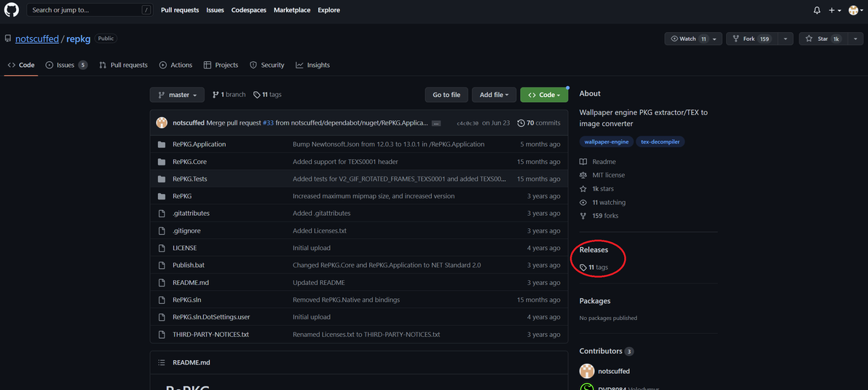
Task: Expand the commit message ellipsis
Action: pyautogui.click(x=436, y=123)
